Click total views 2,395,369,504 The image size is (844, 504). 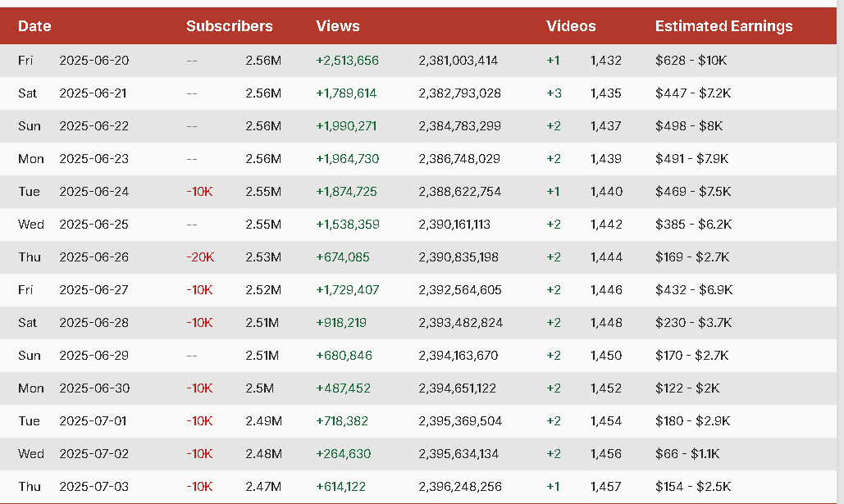[x=460, y=421]
